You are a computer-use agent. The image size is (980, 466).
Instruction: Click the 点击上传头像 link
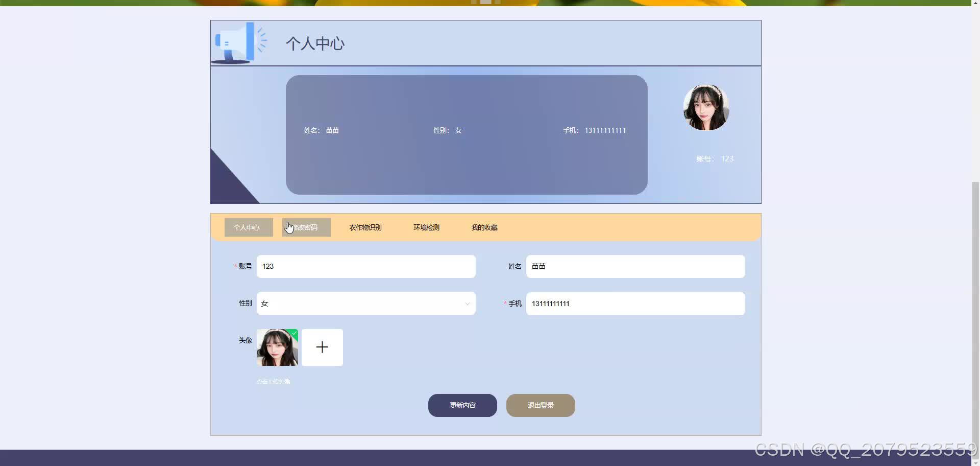tap(273, 381)
